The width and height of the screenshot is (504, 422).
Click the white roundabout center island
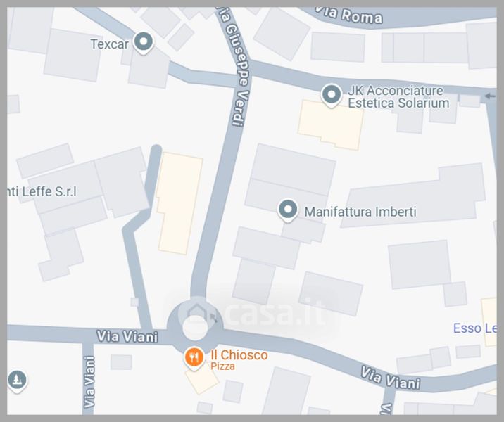click(195, 328)
